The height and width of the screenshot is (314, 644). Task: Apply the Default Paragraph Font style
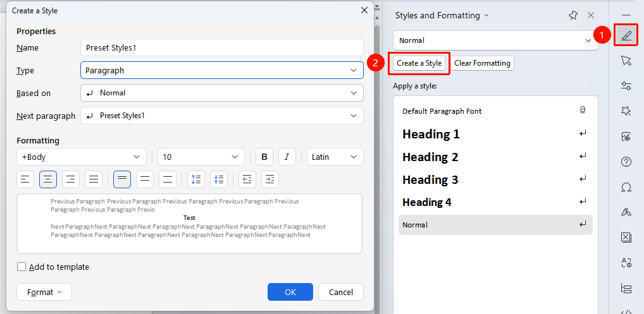pos(495,111)
